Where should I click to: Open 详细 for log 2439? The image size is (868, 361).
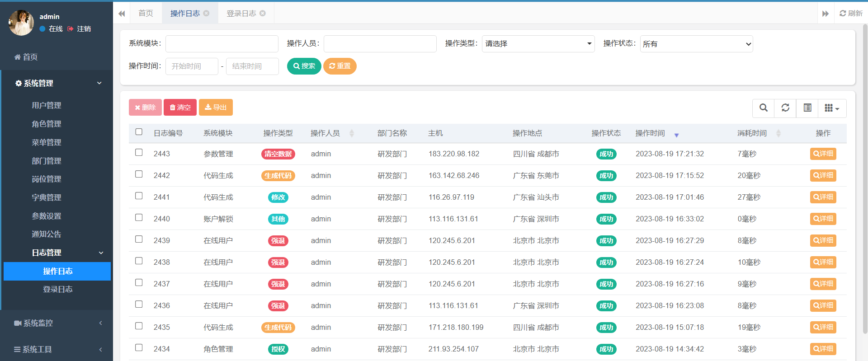(x=823, y=240)
